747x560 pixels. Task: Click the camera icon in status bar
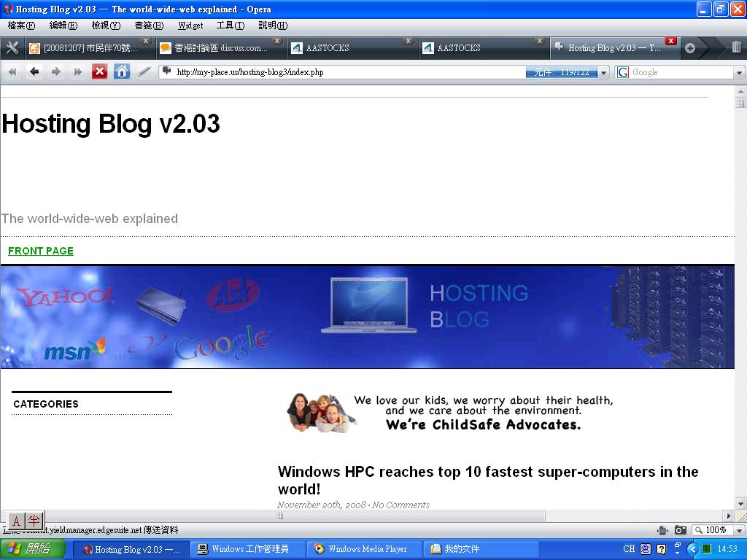[680, 530]
